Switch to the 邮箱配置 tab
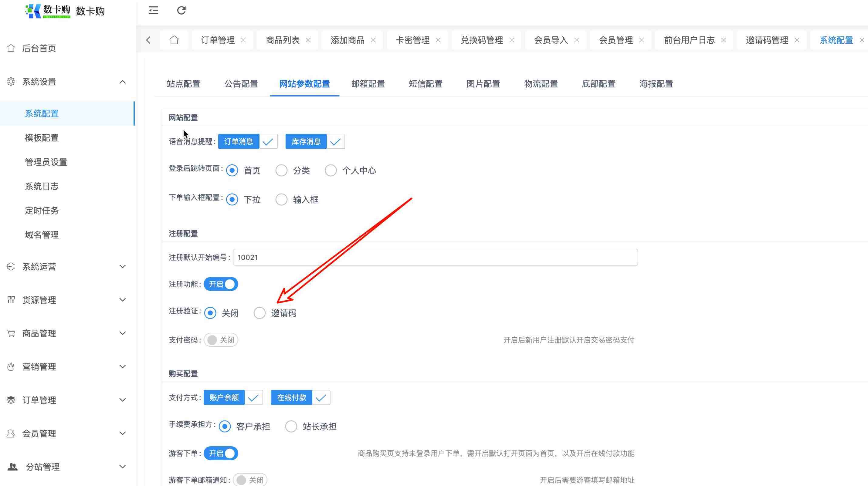 coord(368,84)
